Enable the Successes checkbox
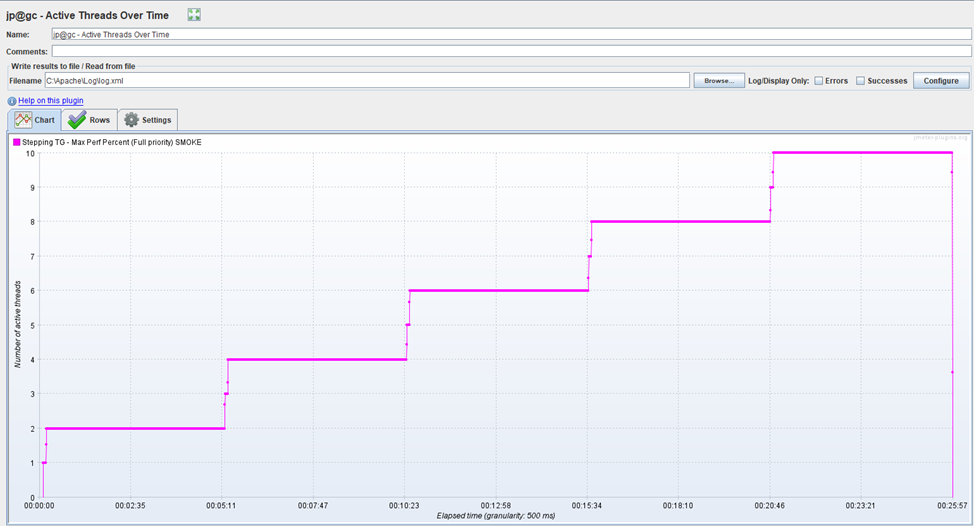Viewport: 974px width, 526px height. [860, 81]
